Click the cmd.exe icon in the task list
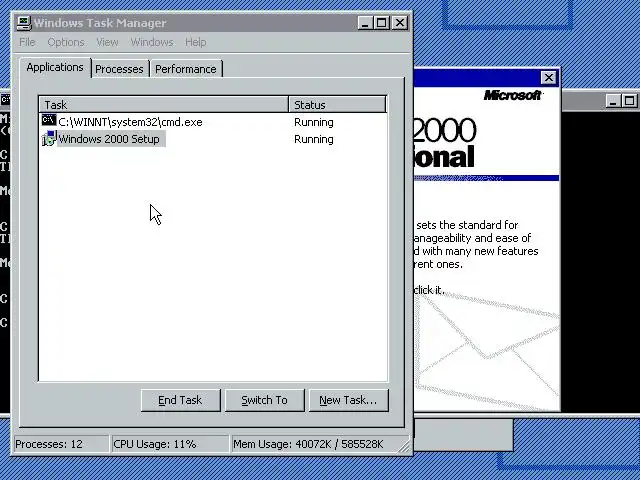Image resolution: width=640 pixels, height=480 pixels. 49,120
